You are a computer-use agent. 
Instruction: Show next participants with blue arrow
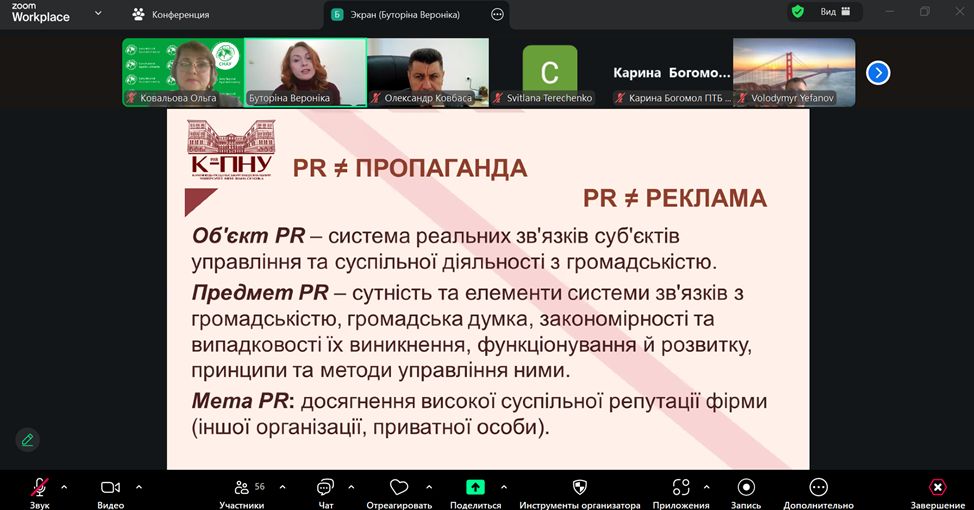[878, 72]
